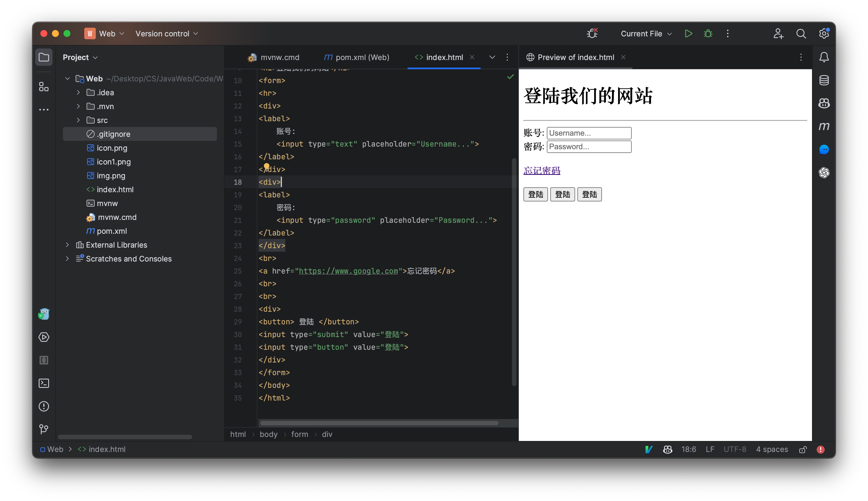The image size is (868, 501).
Task: Switch to the pom.xml (Web) tab
Action: point(356,57)
